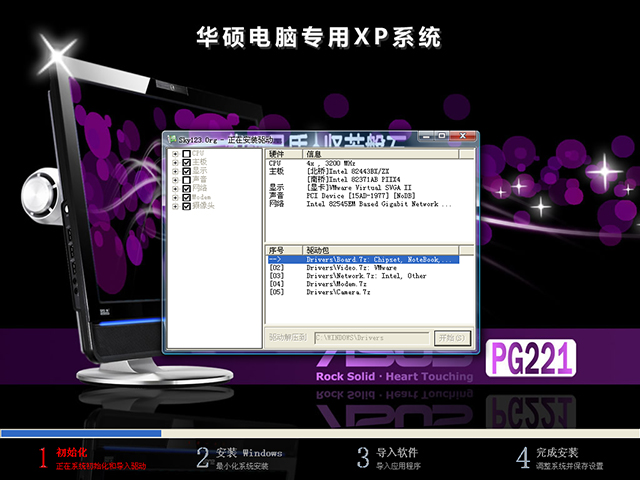Uncheck the 主板 driver checkbox
Viewport: 640px width, 480px height.
click(186, 162)
